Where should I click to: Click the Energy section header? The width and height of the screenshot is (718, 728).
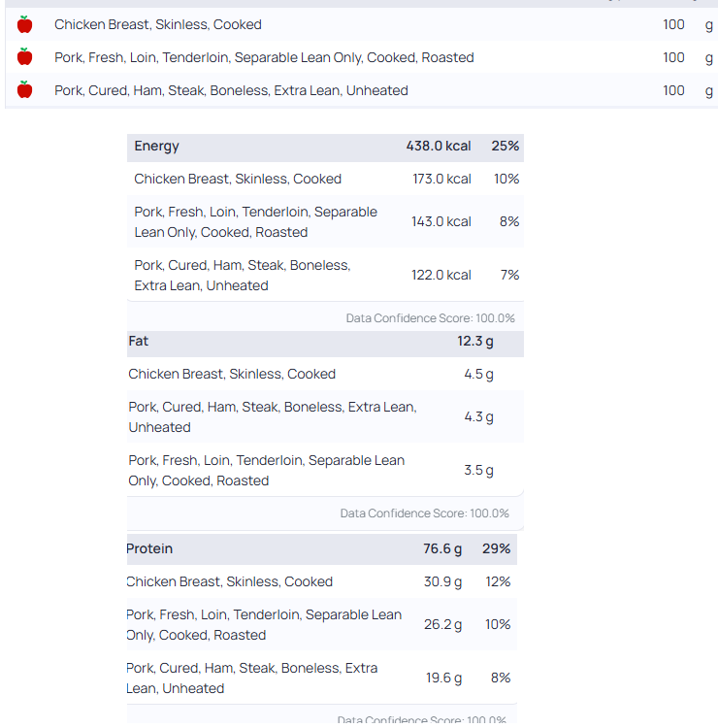pyautogui.click(x=157, y=147)
